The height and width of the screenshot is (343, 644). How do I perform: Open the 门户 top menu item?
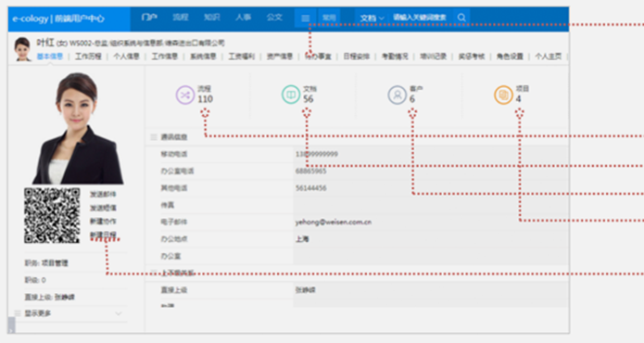click(x=149, y=18)
